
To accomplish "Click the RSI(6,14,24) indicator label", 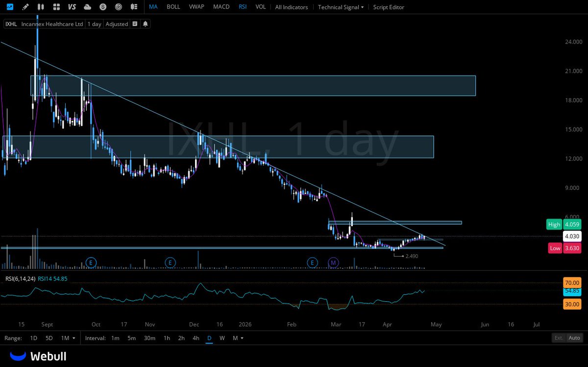I will tap(20, 279).
